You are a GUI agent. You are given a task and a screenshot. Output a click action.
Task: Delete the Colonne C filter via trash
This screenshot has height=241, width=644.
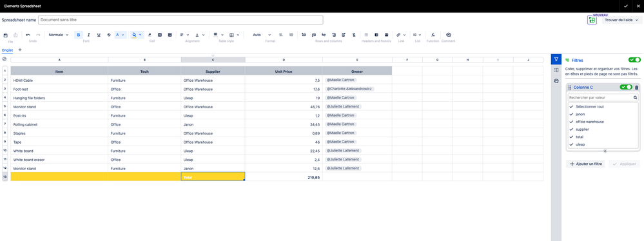coord(637,88)
